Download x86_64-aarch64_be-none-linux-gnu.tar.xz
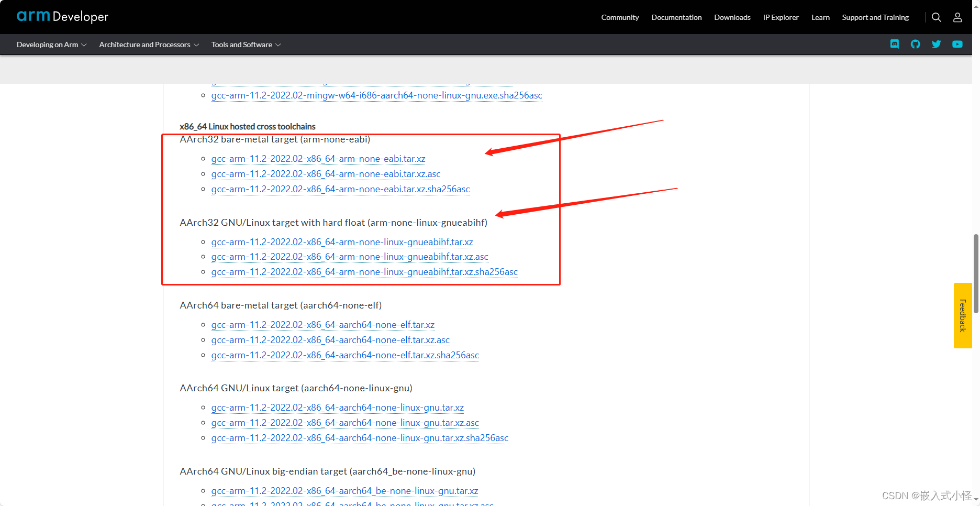This screenshot has height=506, width=980. click(344, 491)
